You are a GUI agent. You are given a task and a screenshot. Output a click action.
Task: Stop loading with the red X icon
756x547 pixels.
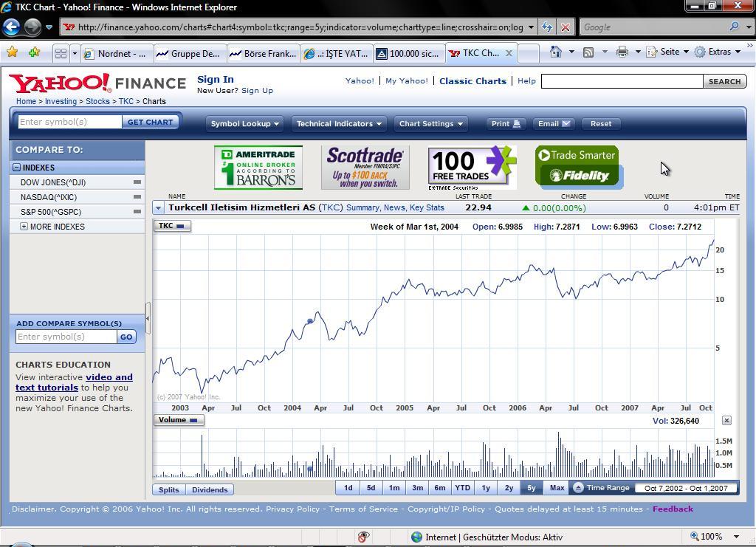(566, 27)
